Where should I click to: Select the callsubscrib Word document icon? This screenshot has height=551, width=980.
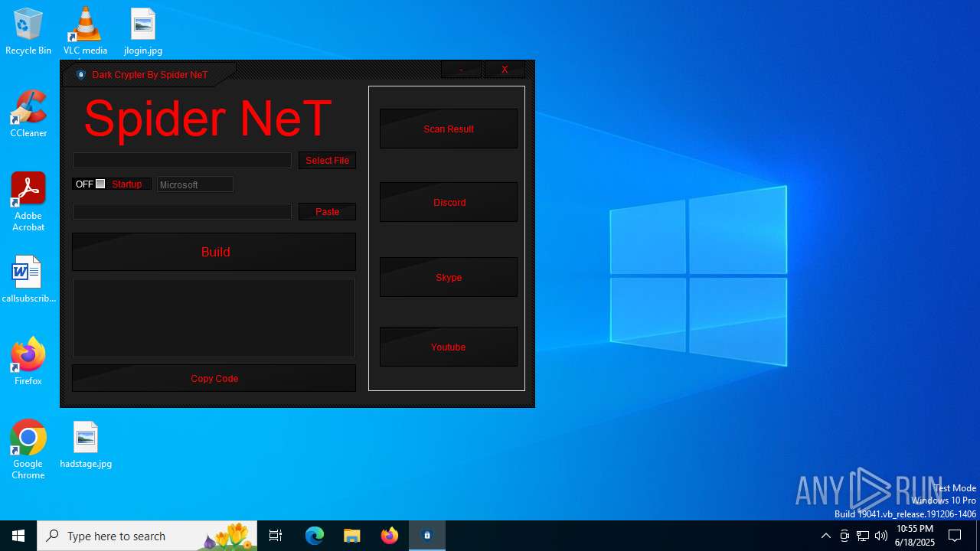pos(28,280)
